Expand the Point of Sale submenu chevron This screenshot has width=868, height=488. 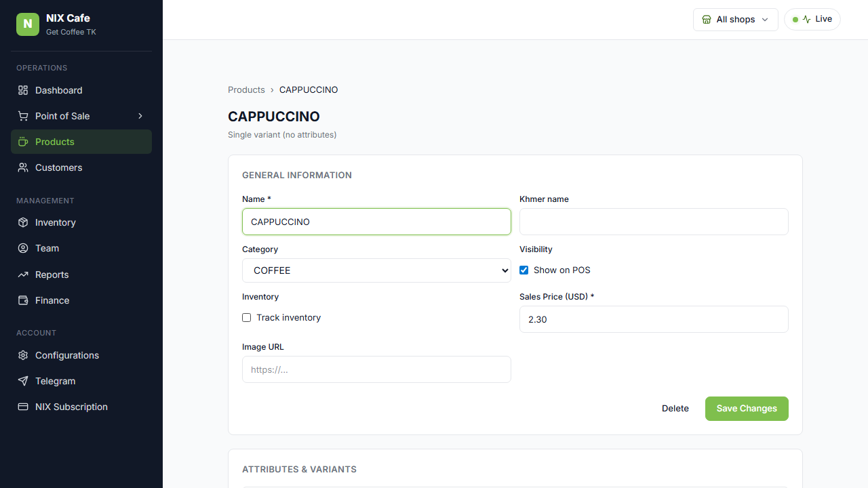pos(140,116)
